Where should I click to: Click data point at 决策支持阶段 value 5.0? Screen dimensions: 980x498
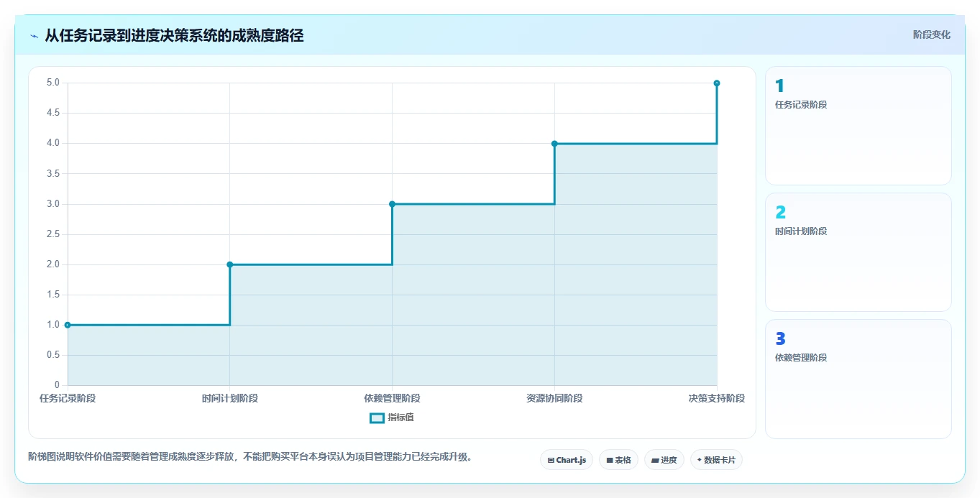tap(717, 83)
